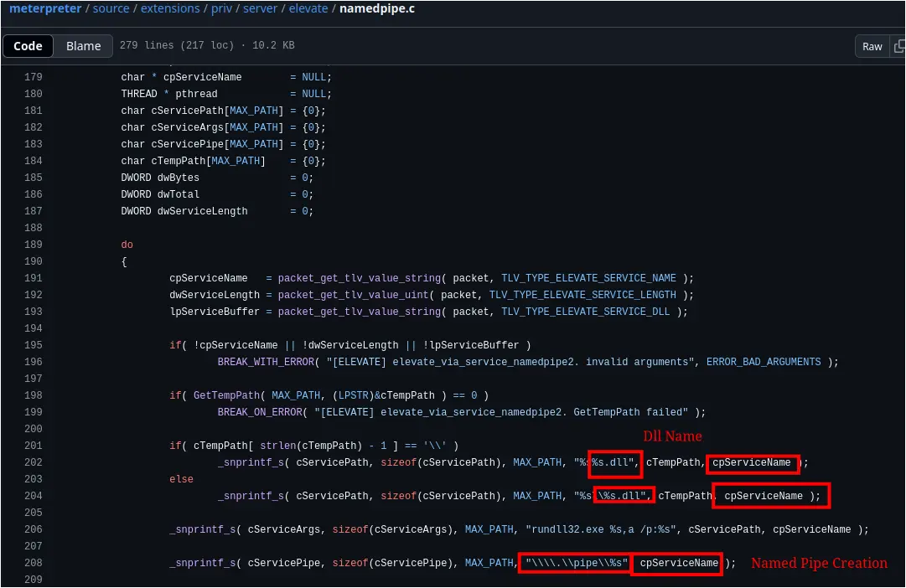This screenshot has height=588, width=906.
Task: Click the pipe path string on line 208
Action: 576,563
